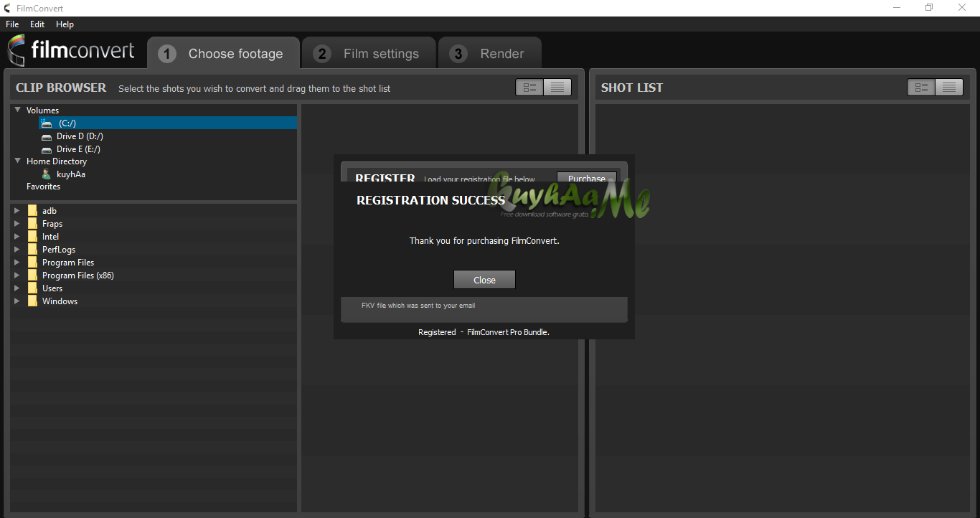Click the Fraps folder icon
The width and height of the screenshot is (980, 518).
pos(32,224)
